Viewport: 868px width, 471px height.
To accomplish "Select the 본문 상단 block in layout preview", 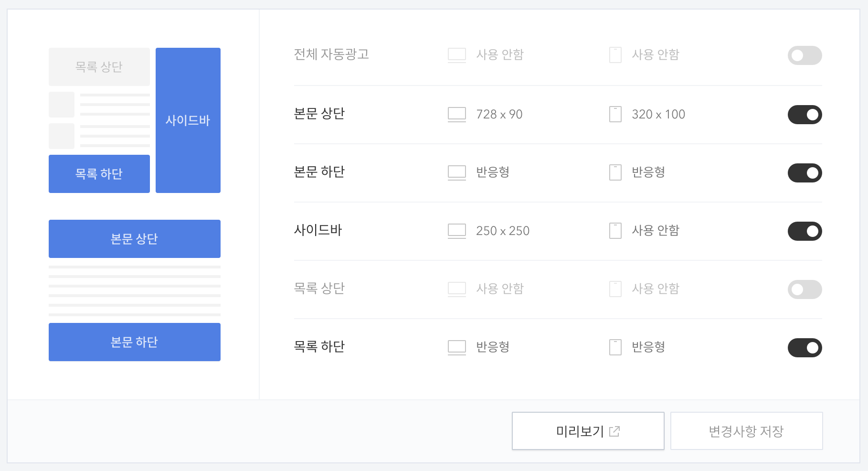I will [x=135, y=239].
